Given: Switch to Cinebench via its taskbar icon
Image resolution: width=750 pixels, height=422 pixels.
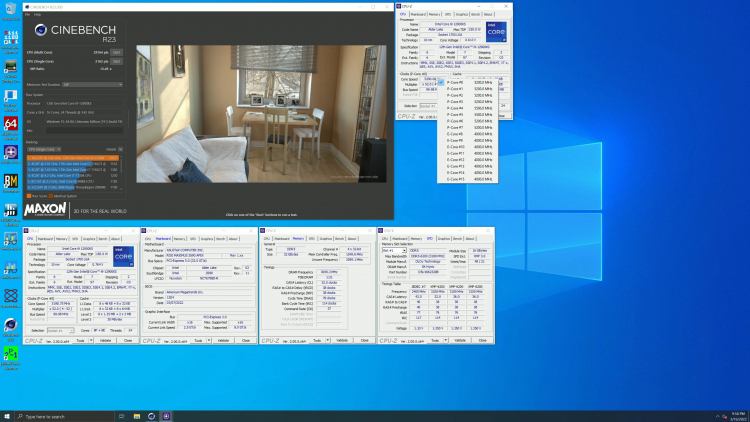Looking at the screenshot, I should (151, 415).
